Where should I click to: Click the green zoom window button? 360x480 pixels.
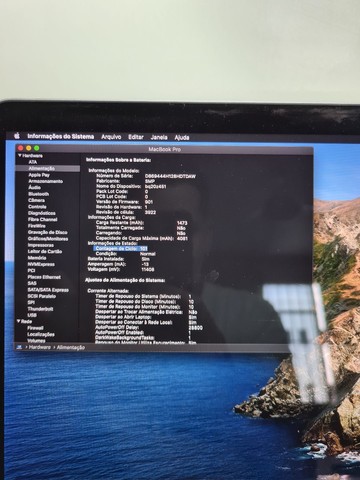[x=37, y=148]
